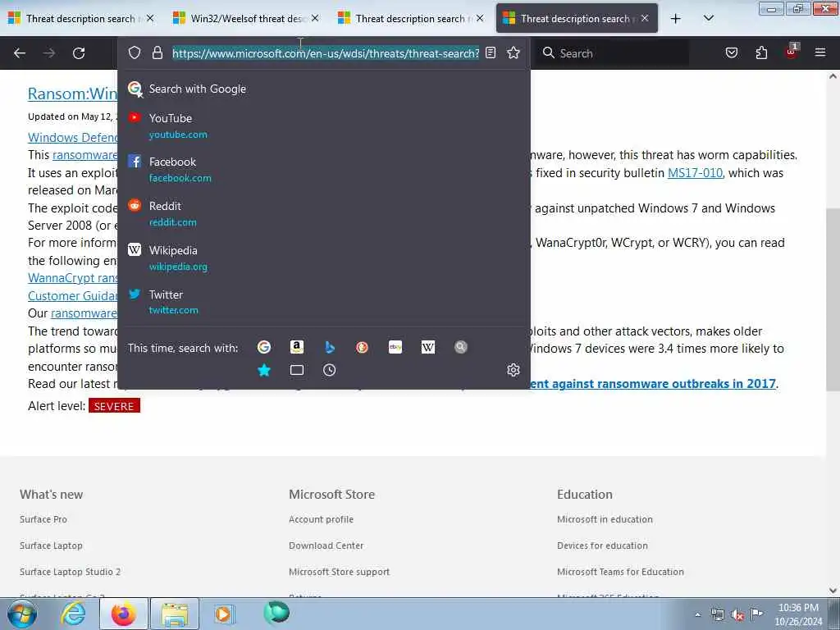Open the Firefox hamburger menu
Screen dimensions: 840x630
click(820, 52)
